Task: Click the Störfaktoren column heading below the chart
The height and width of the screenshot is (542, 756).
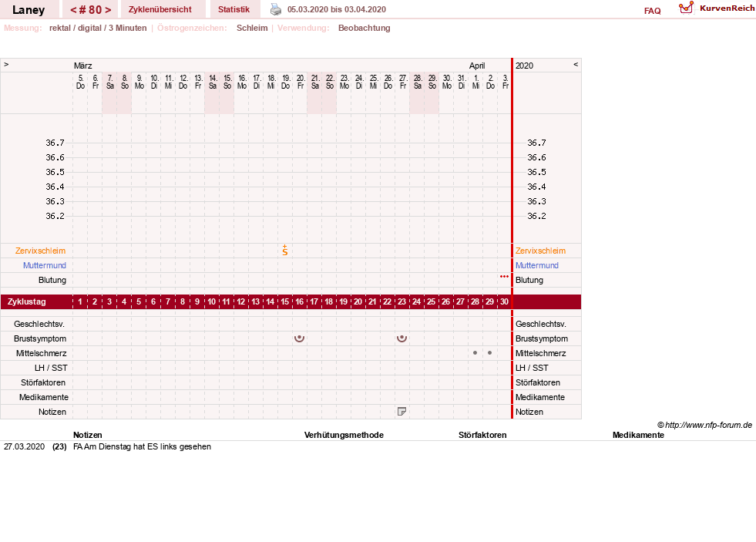Action: (482, 435)
